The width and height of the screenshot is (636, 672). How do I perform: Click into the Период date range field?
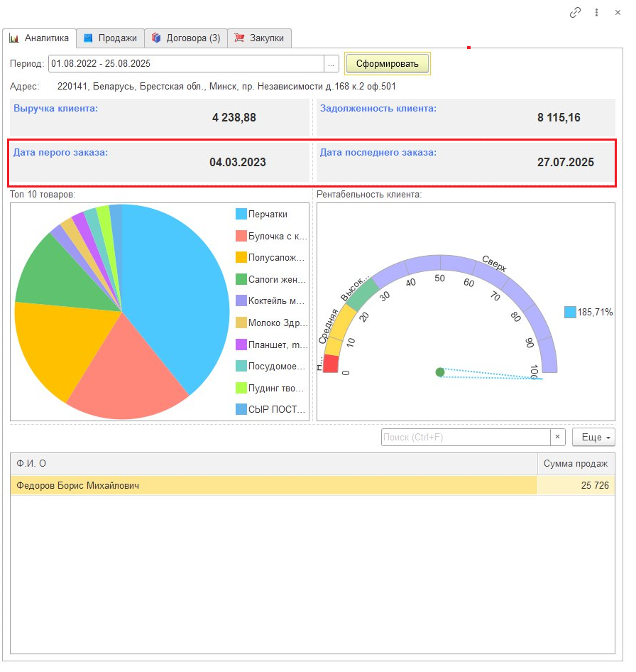[x=186, y=64]
